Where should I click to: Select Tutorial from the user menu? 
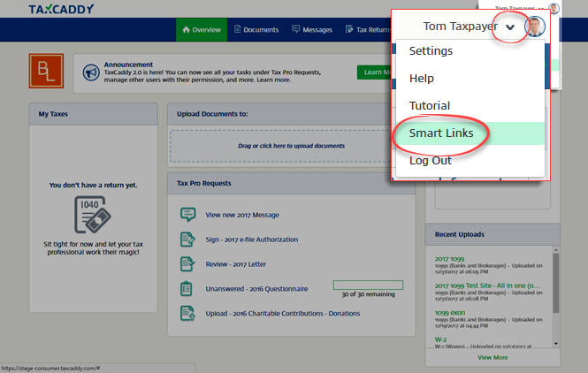tap(430, 105)
